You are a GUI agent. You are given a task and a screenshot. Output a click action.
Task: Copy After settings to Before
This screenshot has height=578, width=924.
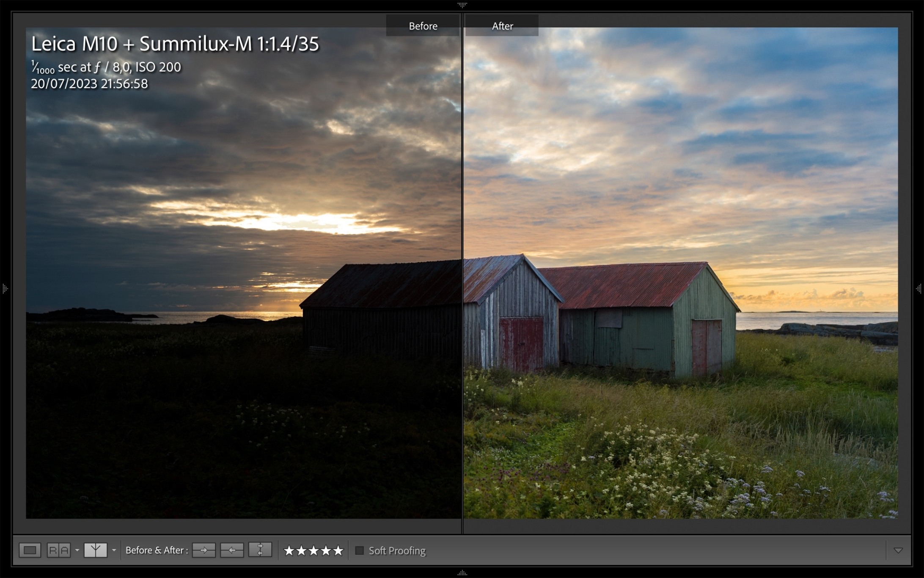(x=231, y=550)
